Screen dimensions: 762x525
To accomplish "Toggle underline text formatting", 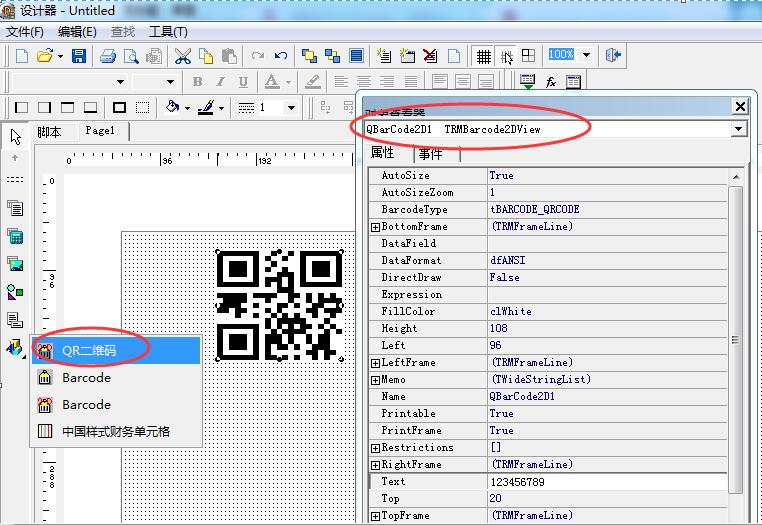I will coord(243,82).
